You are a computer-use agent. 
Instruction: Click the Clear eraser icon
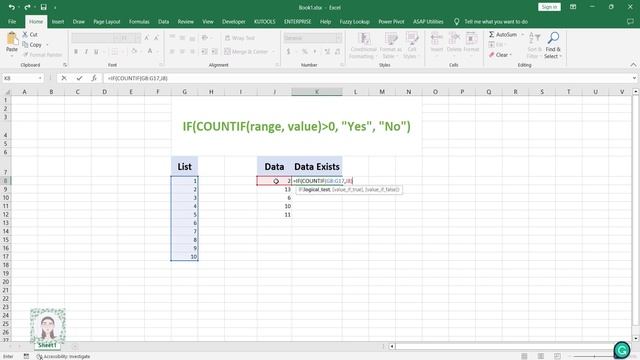point(491,55)
